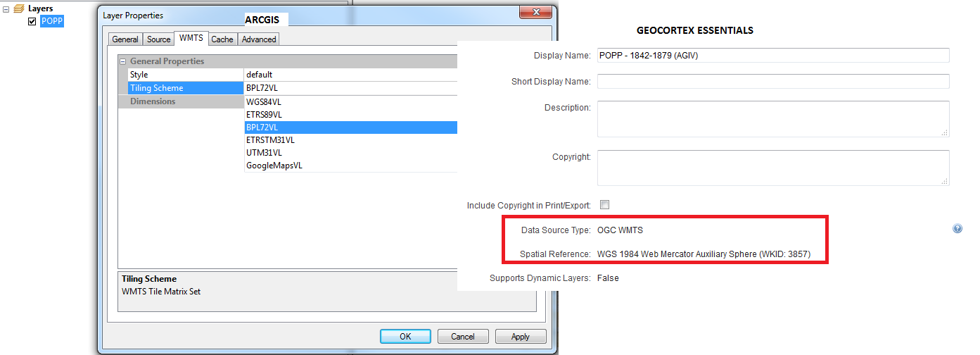Collapse the General Properties section
The height and width of the screenshot is (355, 980).
point(123,61)
